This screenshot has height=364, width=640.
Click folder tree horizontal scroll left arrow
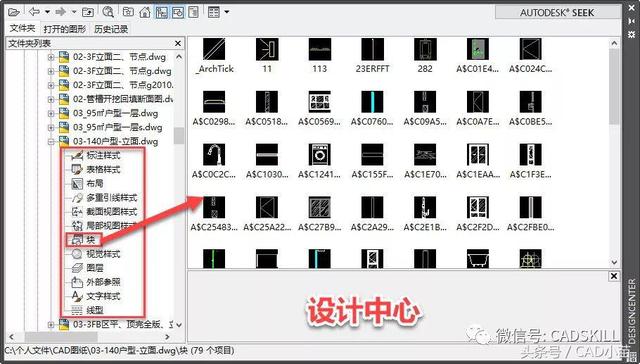[11, 337]
